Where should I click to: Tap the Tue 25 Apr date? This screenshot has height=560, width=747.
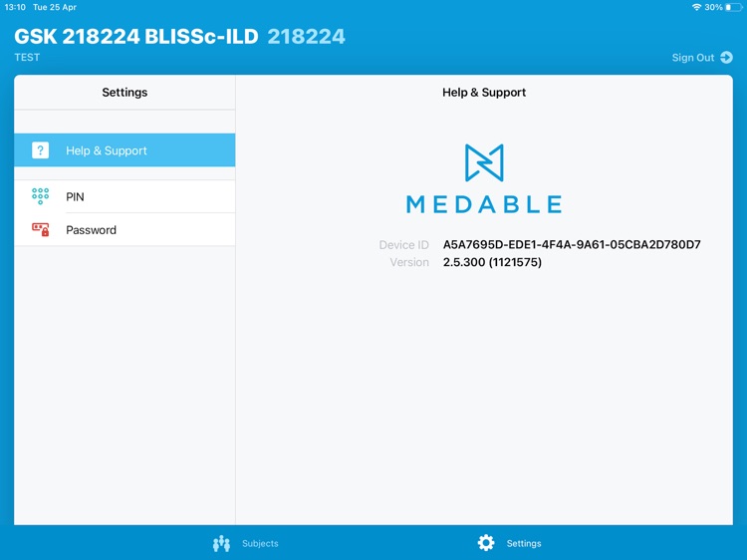tap(55, 7)
